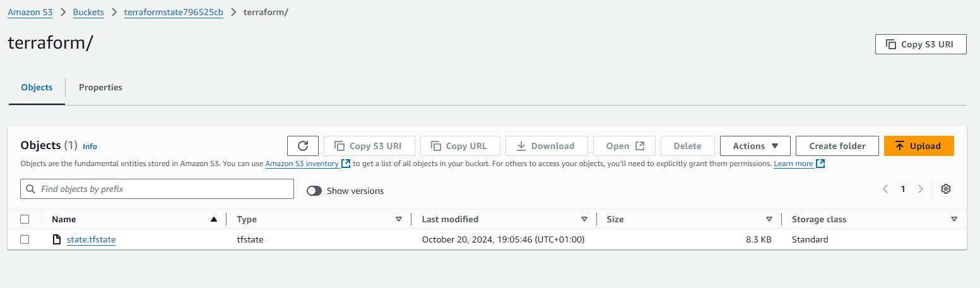Image resolution: width=980 pixels, height=288 pixels.
Task: Click the Find objects by prefix field
Action: [157, 189]
